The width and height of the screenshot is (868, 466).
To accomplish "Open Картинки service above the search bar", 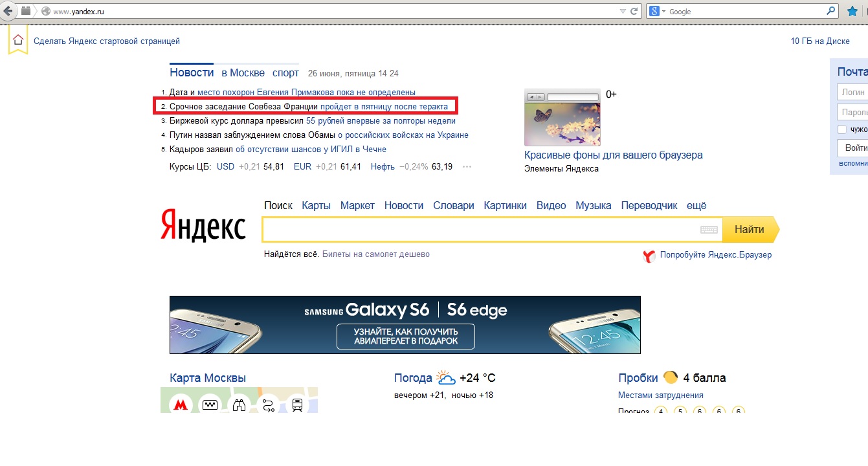I will click(x=506, y=205).
